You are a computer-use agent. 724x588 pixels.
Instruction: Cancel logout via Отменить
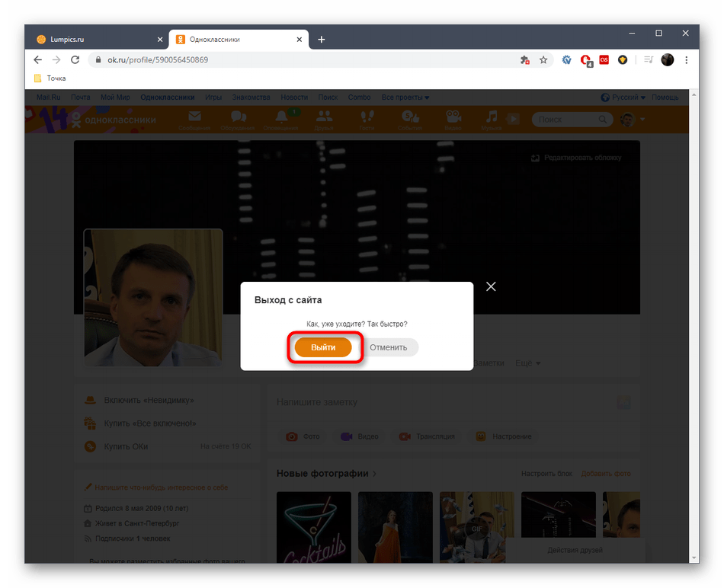(x=389, y=347)
